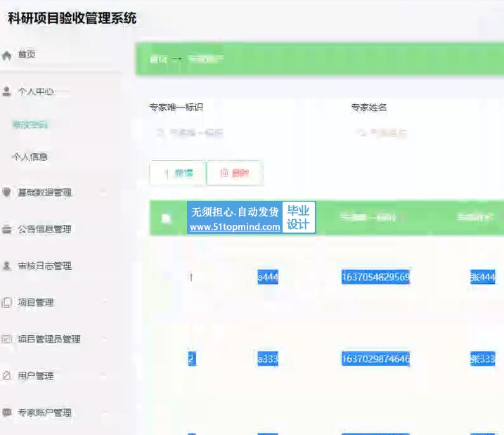The image size is (504, 435).
Task: Click the home icon beside 首页
Action: click(x=7, y=55)
